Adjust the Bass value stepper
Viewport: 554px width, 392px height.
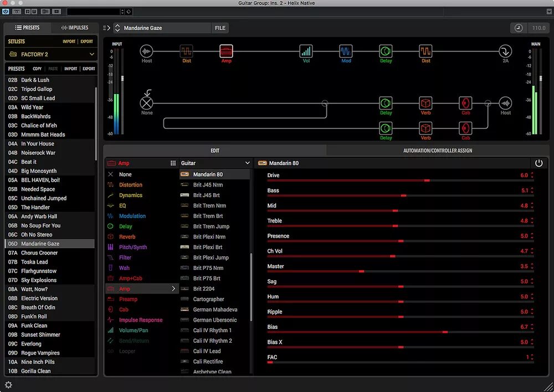pos(532,190)
